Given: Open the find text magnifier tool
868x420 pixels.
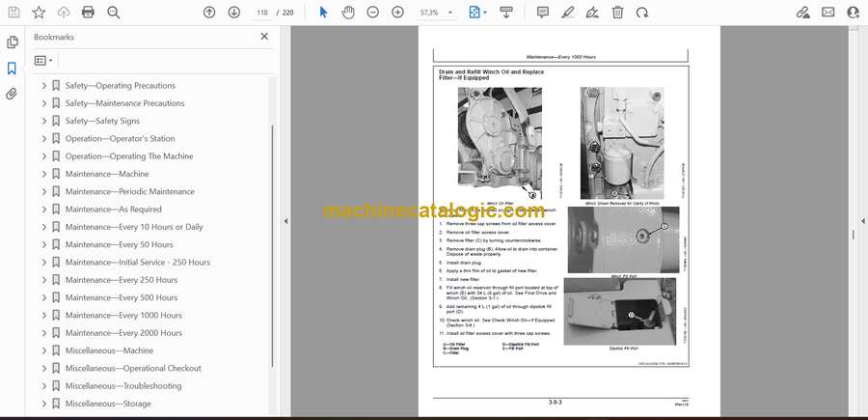Looking at the screenshot, I should (114, 13).
